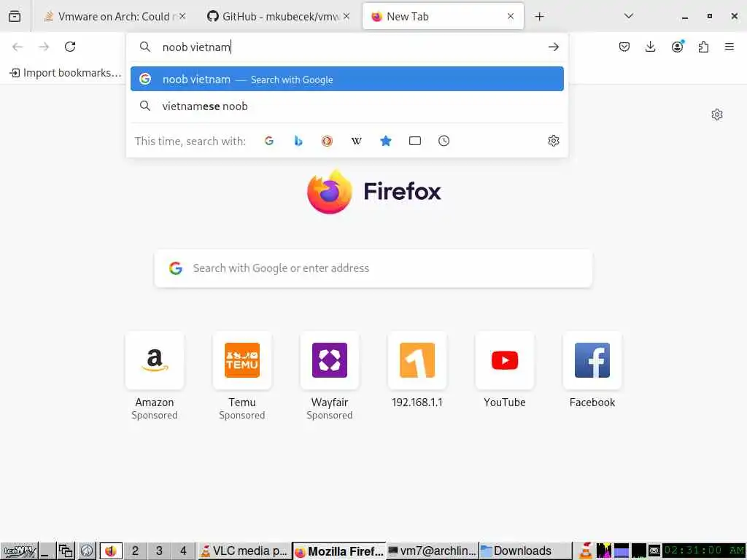The height and width of the screenshot is (560, 747).
Task: Search this time with Wikipedia icon
Action: coord(356,141)
